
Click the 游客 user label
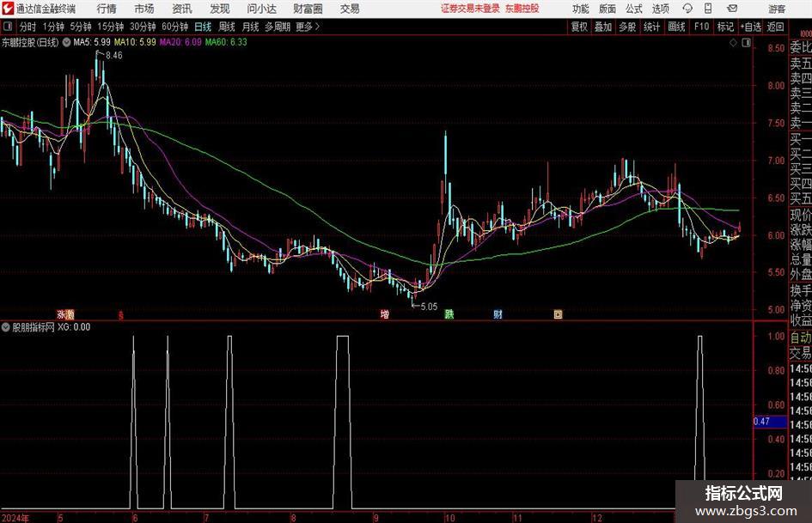(777, 9)
